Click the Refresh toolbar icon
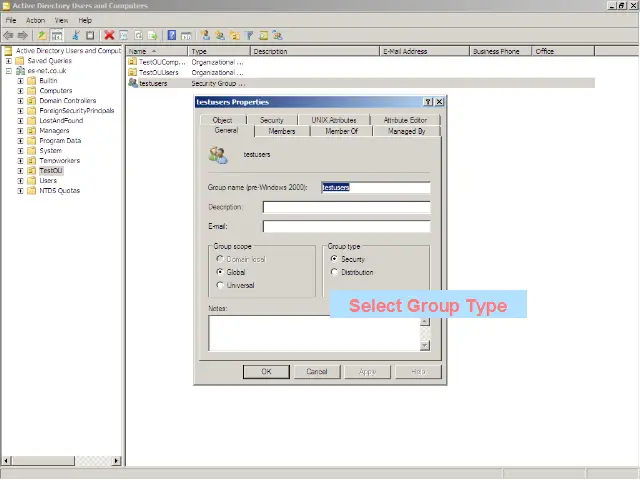 tap(138, 36)
